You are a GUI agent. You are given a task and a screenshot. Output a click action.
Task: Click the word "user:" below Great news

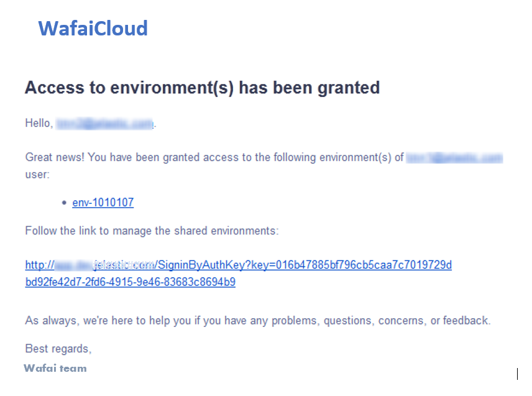point(37,175)
